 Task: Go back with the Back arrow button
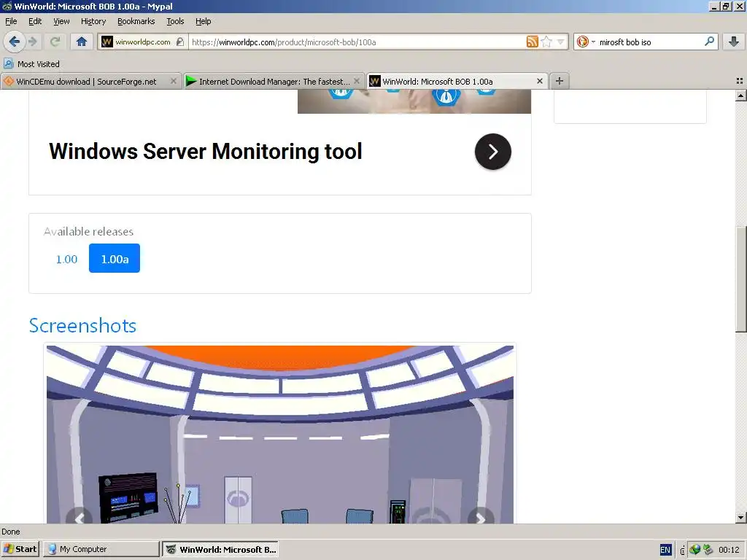[x=15, y=42]
